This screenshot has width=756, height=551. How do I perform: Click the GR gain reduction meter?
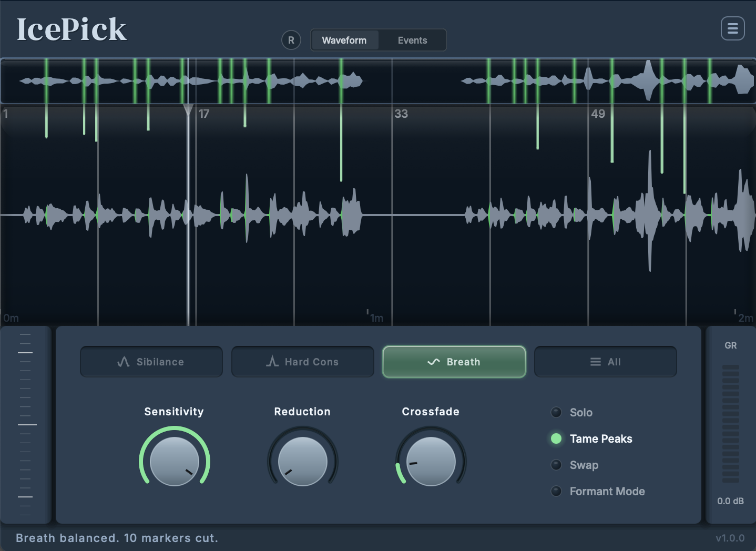click(x=731, y=423)
